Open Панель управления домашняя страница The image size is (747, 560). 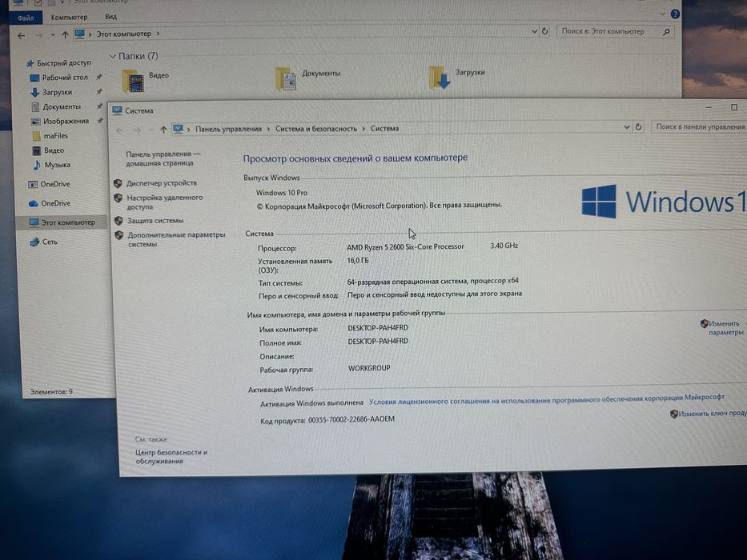163,158
